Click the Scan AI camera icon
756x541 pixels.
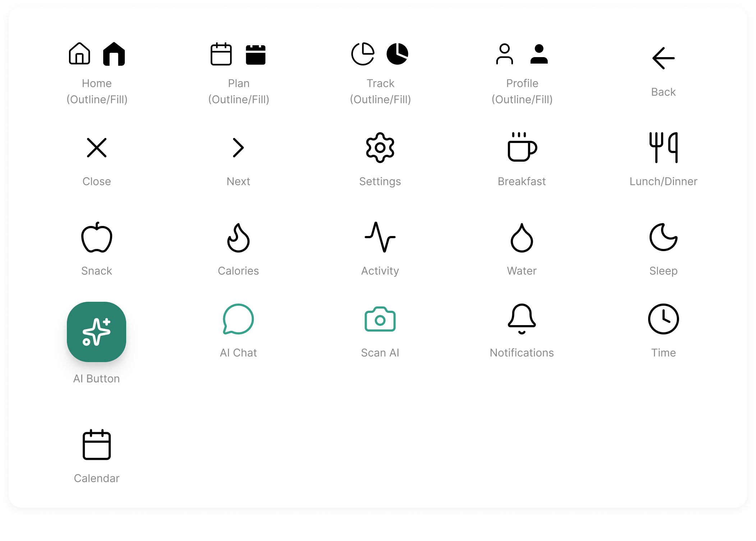coord(380,319)
